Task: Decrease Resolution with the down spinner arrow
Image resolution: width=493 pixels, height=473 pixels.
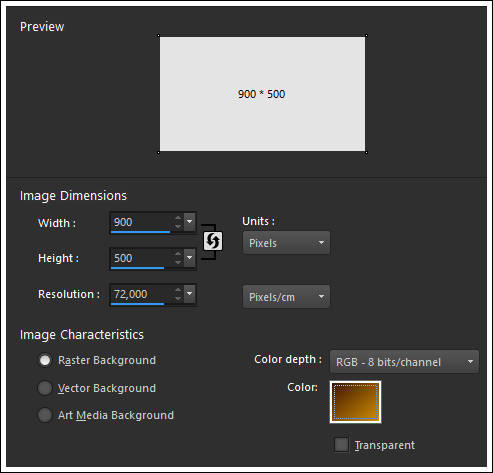Action: click(x=178, y=298)
